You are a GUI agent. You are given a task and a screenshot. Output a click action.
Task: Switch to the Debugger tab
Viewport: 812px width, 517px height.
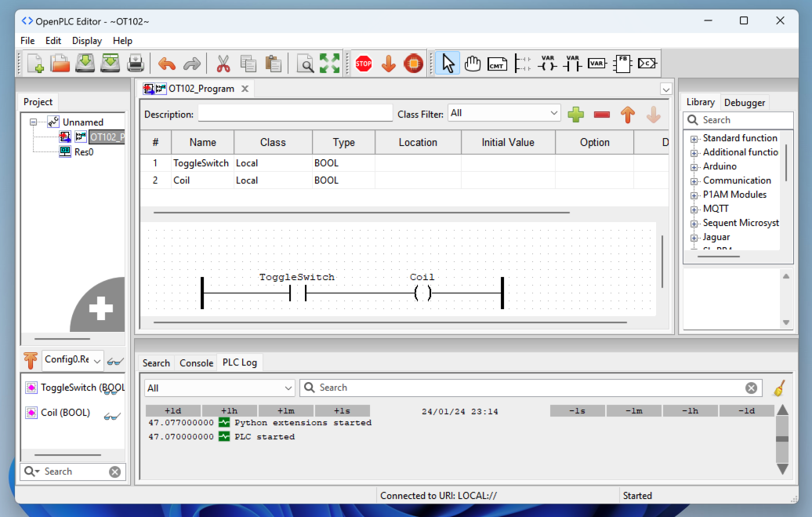pyautogui.click(x=744, y=103)
